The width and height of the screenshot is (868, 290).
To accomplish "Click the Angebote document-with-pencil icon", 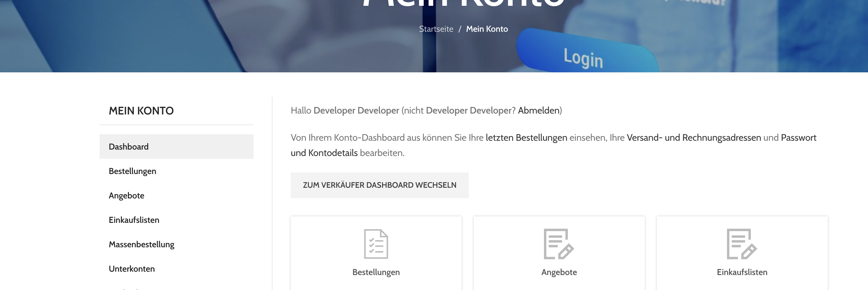I will click(558, 244).
